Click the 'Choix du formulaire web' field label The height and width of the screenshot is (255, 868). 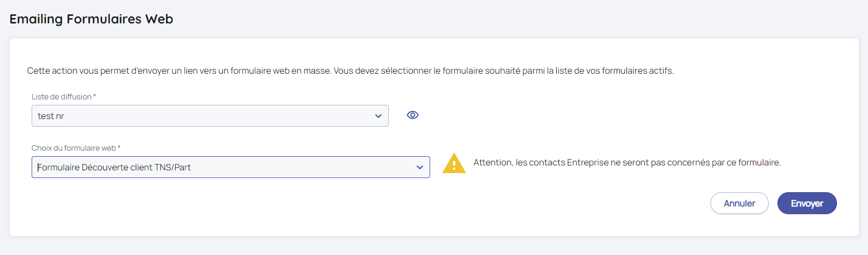[74, 148]
